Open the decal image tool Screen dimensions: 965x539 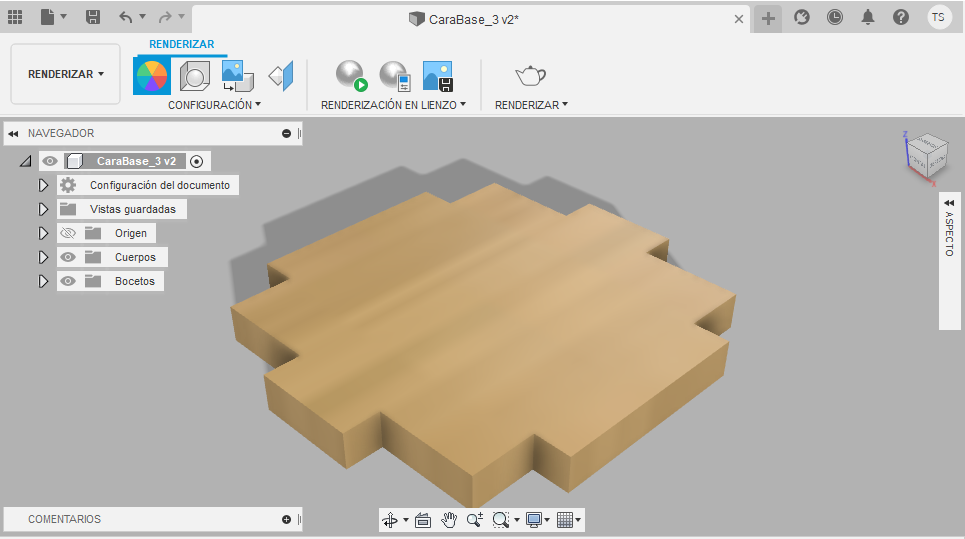click(x=238, y=76)
